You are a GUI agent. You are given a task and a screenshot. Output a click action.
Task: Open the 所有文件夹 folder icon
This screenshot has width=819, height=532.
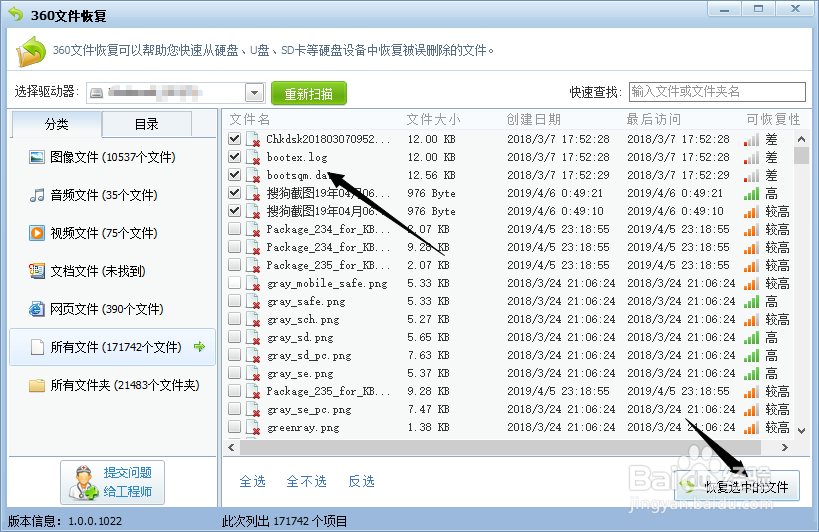pyautogui.click(x=37, y=386)
